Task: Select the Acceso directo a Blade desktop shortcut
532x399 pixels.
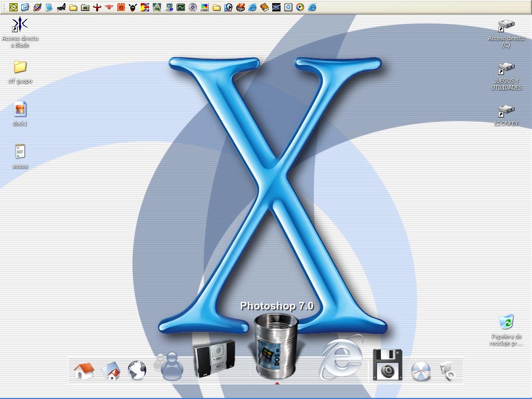Action: (x=20, y=33)
